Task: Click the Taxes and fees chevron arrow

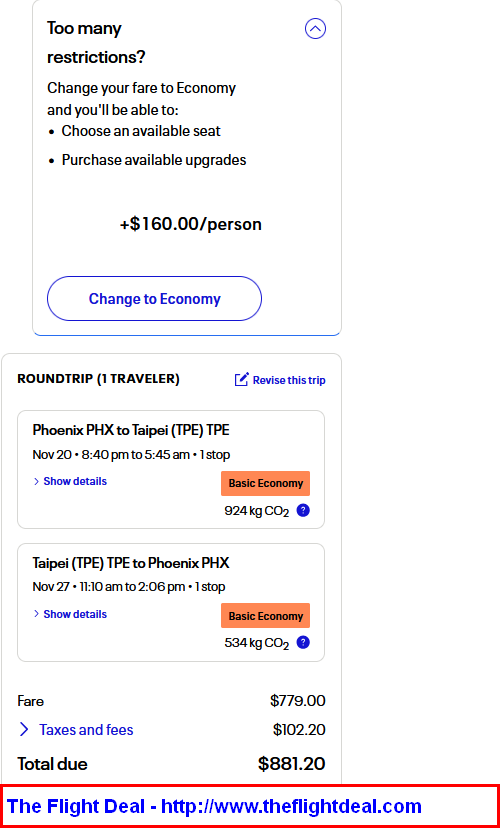Action: [24, 730]
